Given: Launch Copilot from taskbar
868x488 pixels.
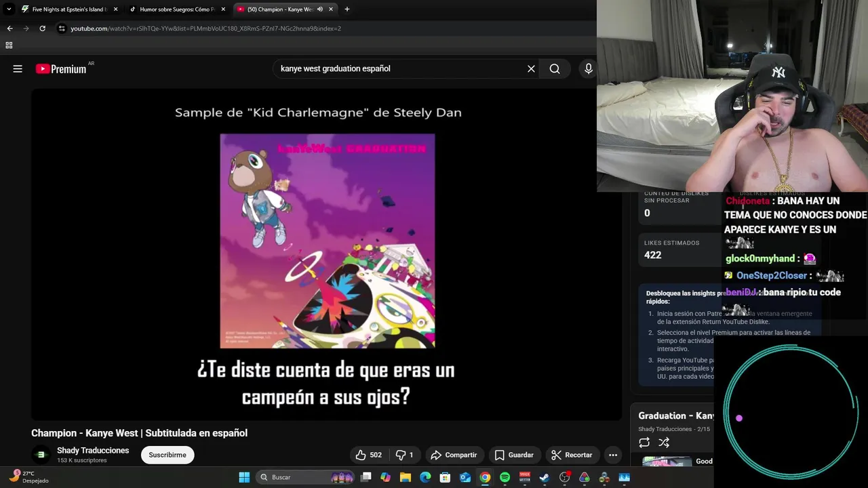Looking at the screenshot, I should [x=386, y=477].
